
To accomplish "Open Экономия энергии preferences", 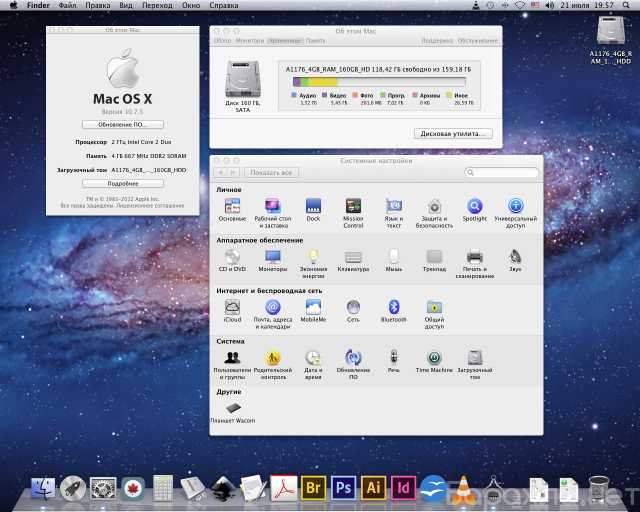I will tap(313, 264).
